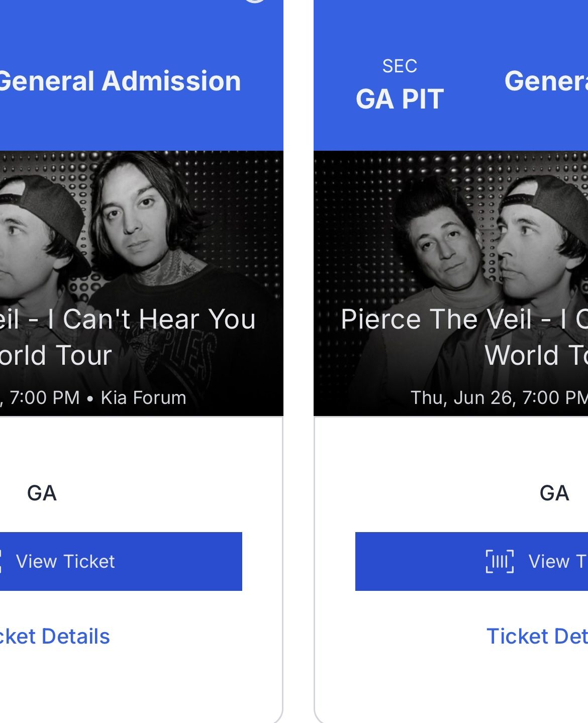Tap the Pierce The Veil event title
Image resolution: width=588 pixels, height=723 pixels.
click(463, 319)
